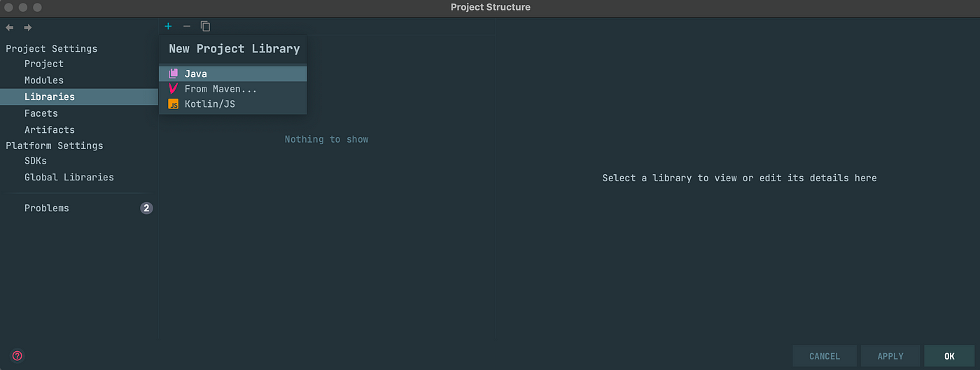The image size is (980, 370).
Task: Click the forward navigation arrow
Action: (28, 27)
